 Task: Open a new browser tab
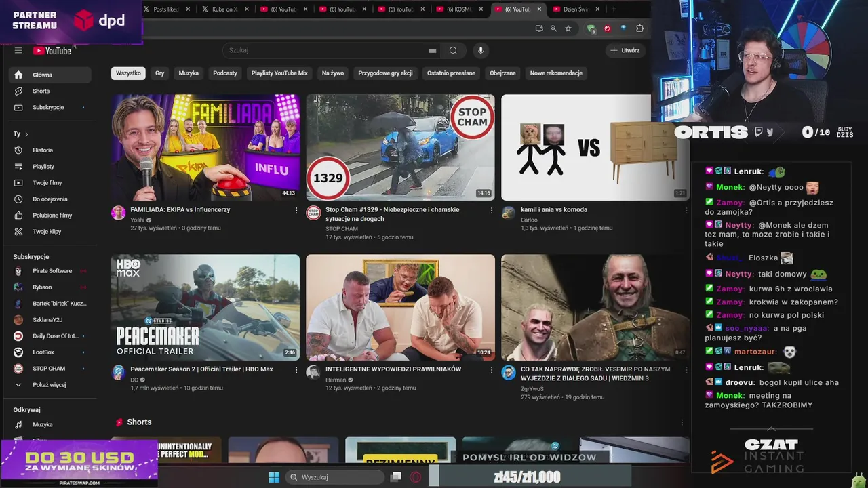tap(614, 9)
